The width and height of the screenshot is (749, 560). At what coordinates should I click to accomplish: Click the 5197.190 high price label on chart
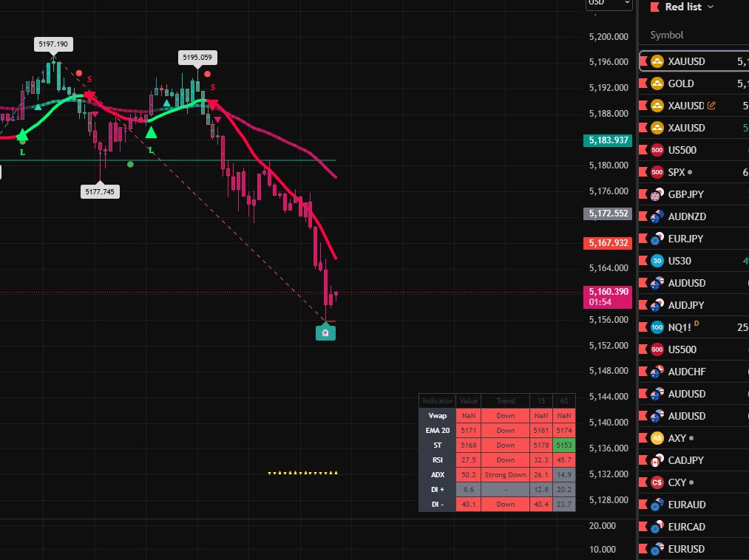(x=53, y=44)
